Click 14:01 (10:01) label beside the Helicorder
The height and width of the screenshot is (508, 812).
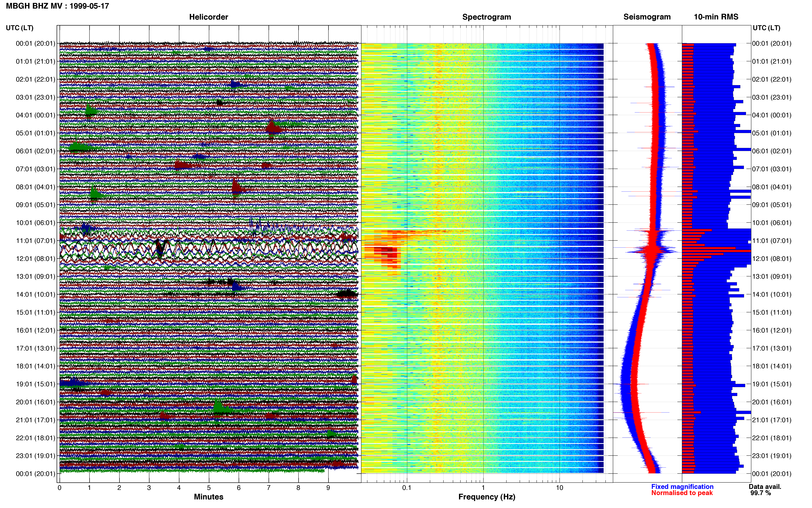(x=36, y=295)
